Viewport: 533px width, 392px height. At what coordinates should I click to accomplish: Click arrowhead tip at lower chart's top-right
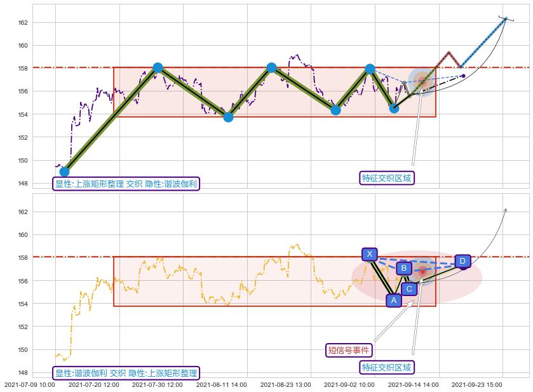pyautogui.click(x=506, y=208)
